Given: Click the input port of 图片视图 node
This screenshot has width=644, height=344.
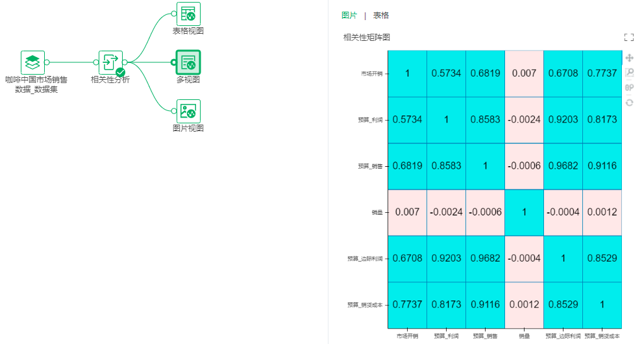Looking at the screenshot, I should (174, 111).
